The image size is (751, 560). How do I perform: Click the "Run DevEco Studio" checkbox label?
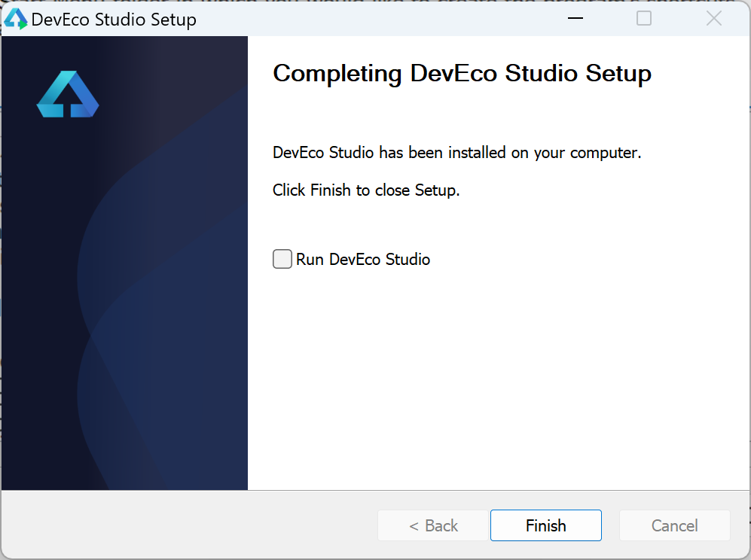pos(363,260)
